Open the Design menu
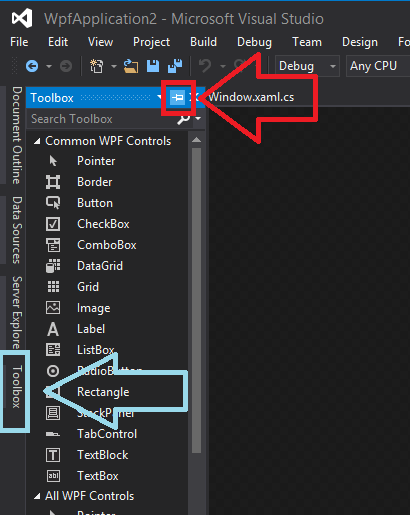The image size is (410, 515). [x=360, y=42]
